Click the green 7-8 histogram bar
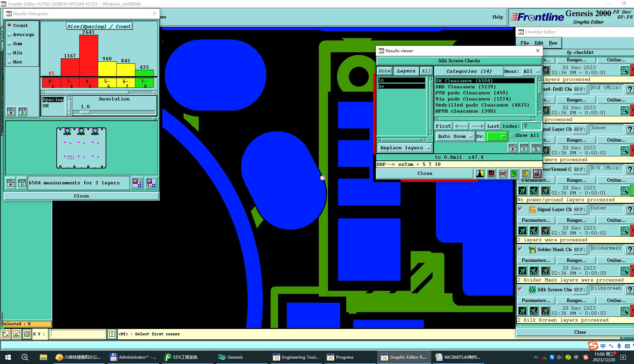Viewport: 634px width, 364px height. (144, 73)
